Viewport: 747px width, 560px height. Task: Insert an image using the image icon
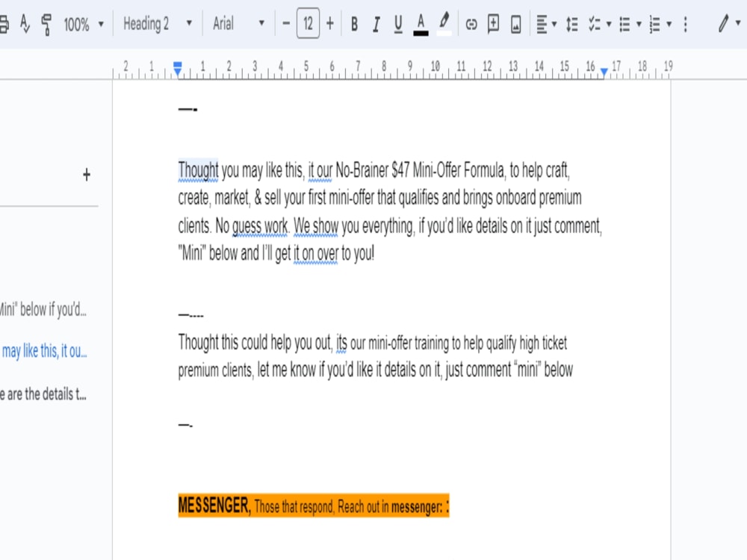coord(516,24)
